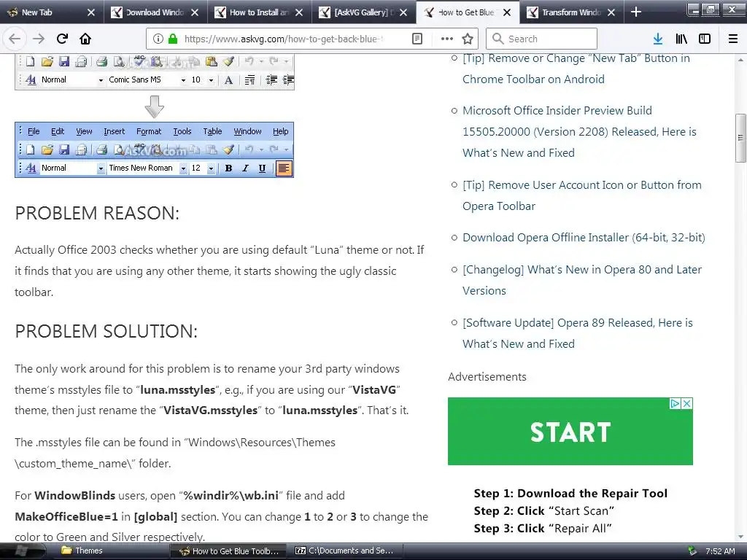Click the 7:52 AM clock
Viewport: 747px width, 560px height.
720,551
